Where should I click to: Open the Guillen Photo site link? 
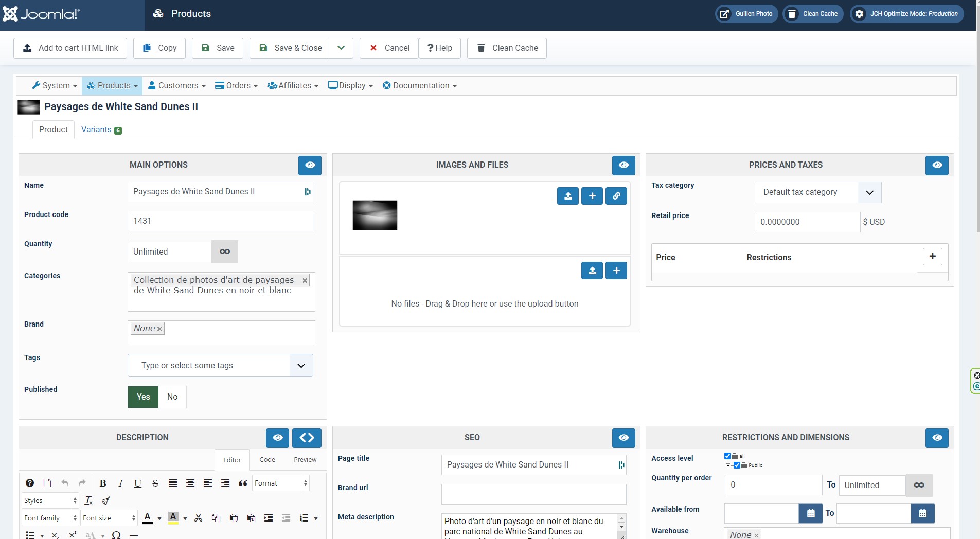tap(746, 14)
